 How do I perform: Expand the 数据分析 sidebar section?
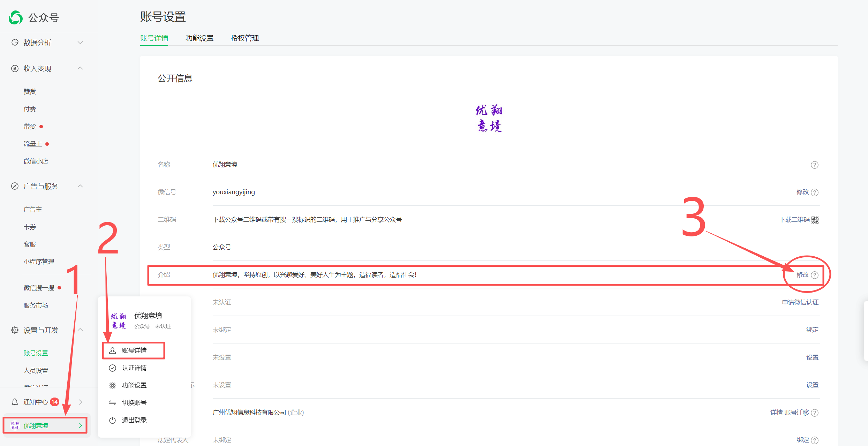point(80,43)
